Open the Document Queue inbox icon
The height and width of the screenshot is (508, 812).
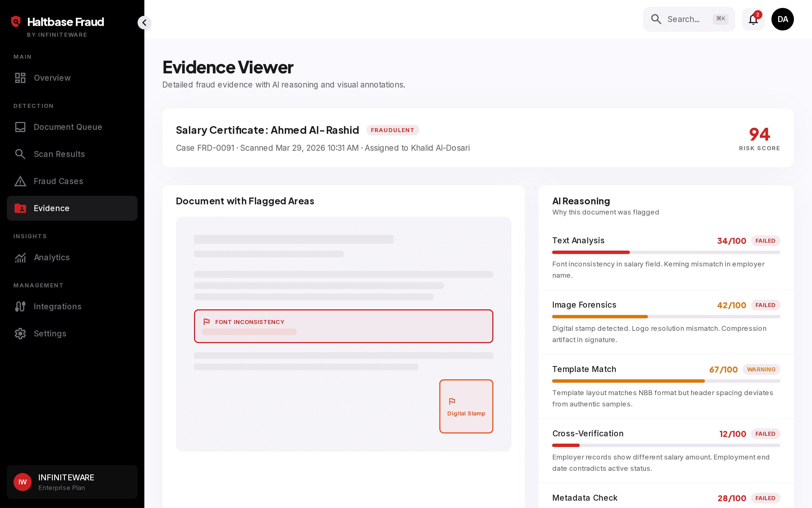20,127
